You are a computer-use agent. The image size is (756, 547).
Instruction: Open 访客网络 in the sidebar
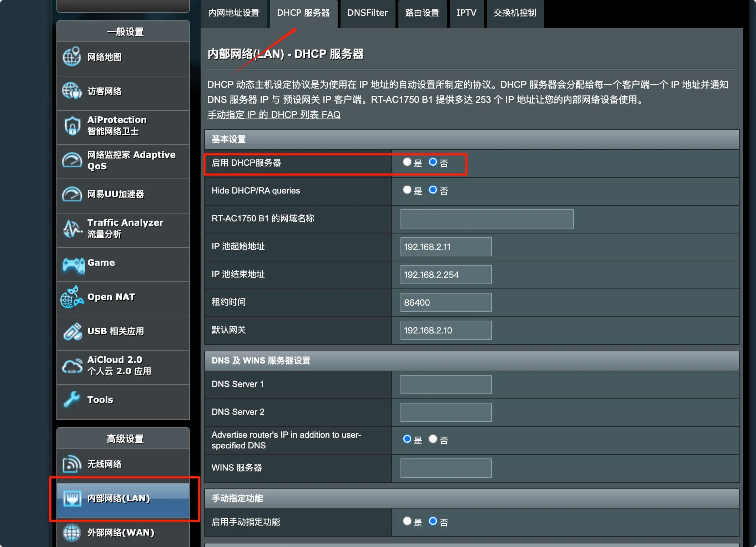pyautogui.click(x=123, y=93)
